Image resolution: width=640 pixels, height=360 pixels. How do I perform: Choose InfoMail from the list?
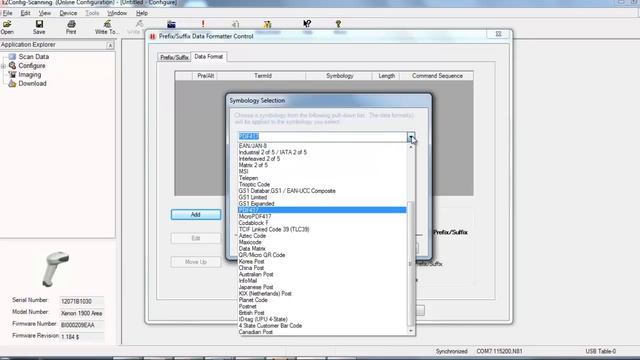click(322, 280)
